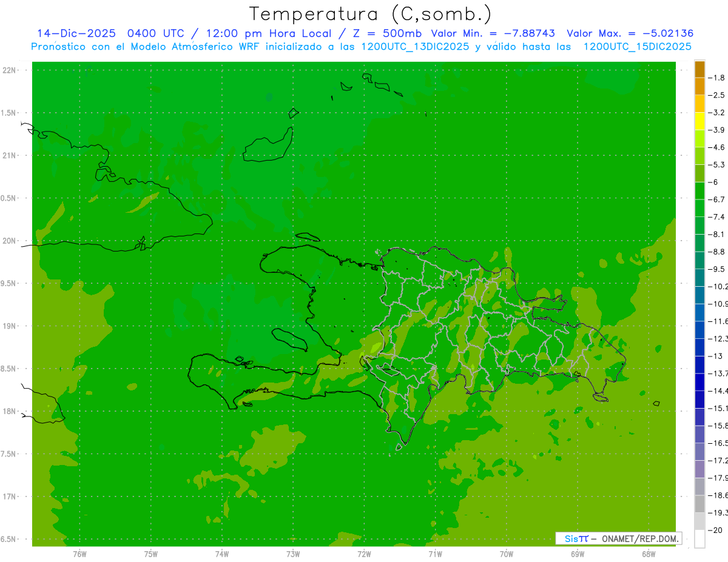Click the -6.7 colorbar value

[716, 199]
